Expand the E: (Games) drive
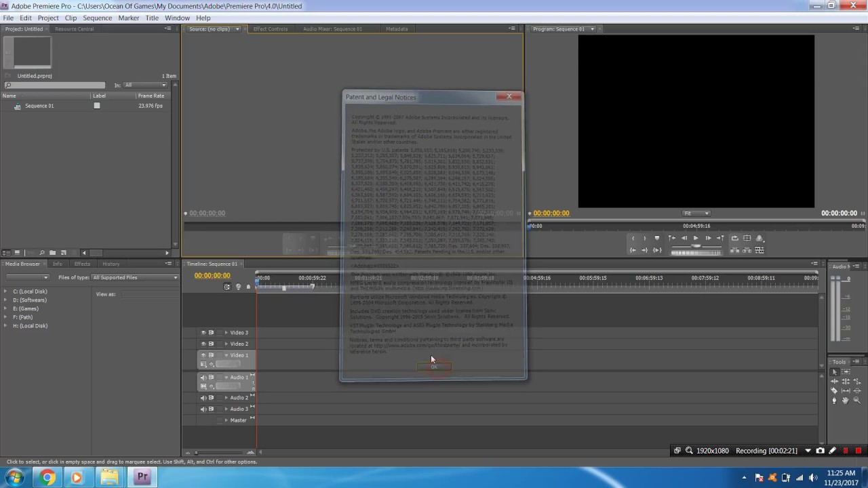This screenshot has width=868, height=488. pos(5,308)
